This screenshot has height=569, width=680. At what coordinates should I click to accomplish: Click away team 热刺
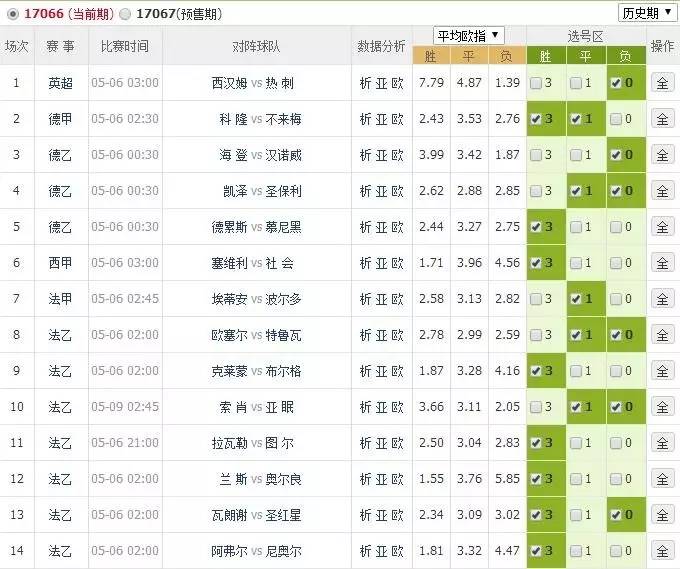coord(280,83)
